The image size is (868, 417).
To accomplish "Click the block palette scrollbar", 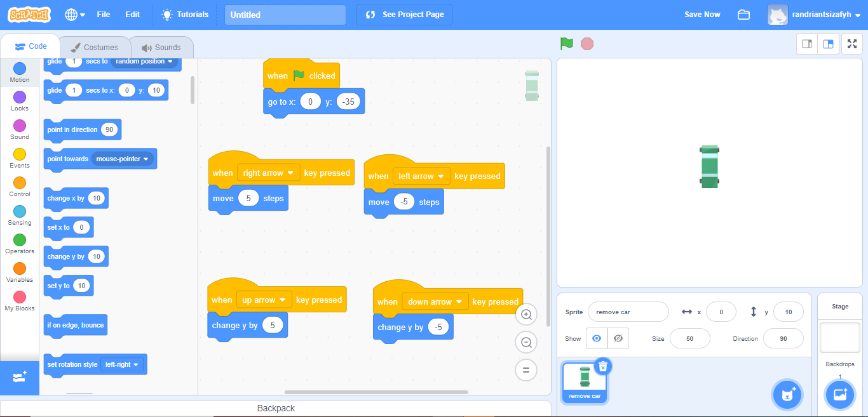I will (193, 90).
